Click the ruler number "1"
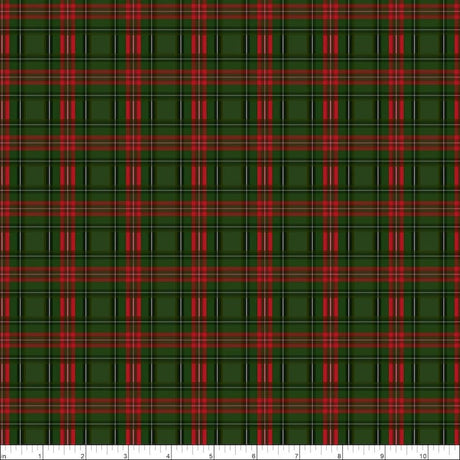Viewport: 460px width, 460px height. coord(40,456)
